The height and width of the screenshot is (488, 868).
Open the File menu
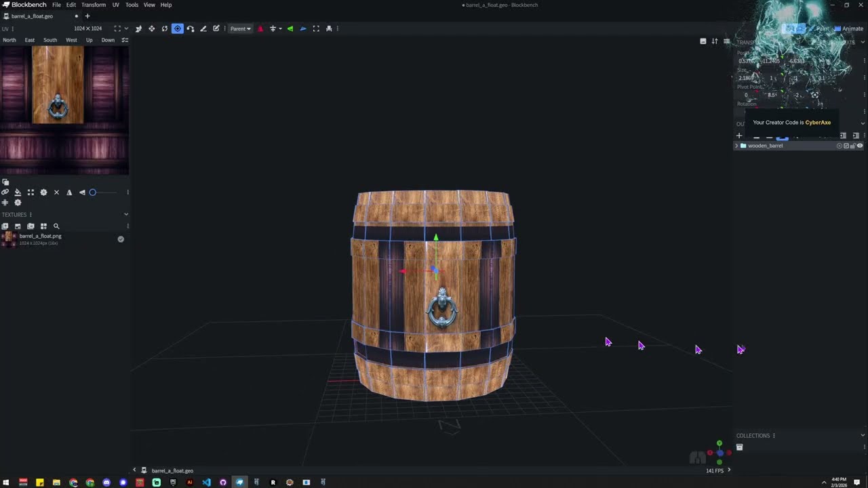[x=56, y=5]
